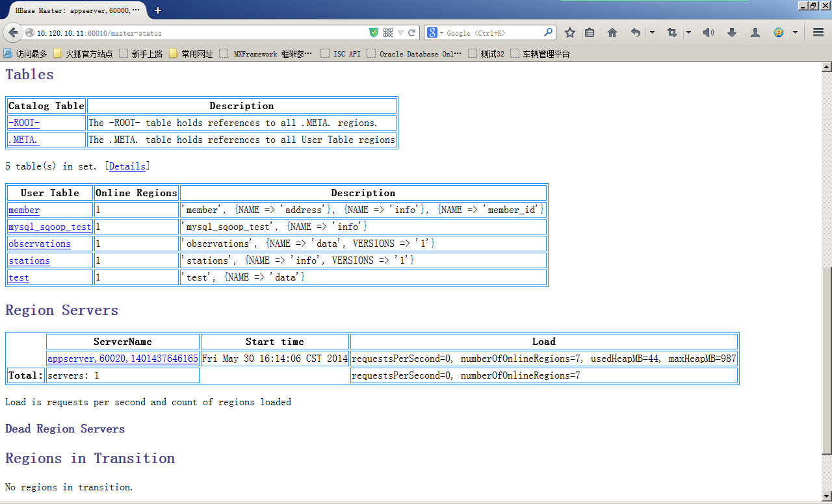Open MXFramework 框架参 bookmark
Image resolution: width=832 pixels, height=504 pixels.
click(x=266, y=54)
